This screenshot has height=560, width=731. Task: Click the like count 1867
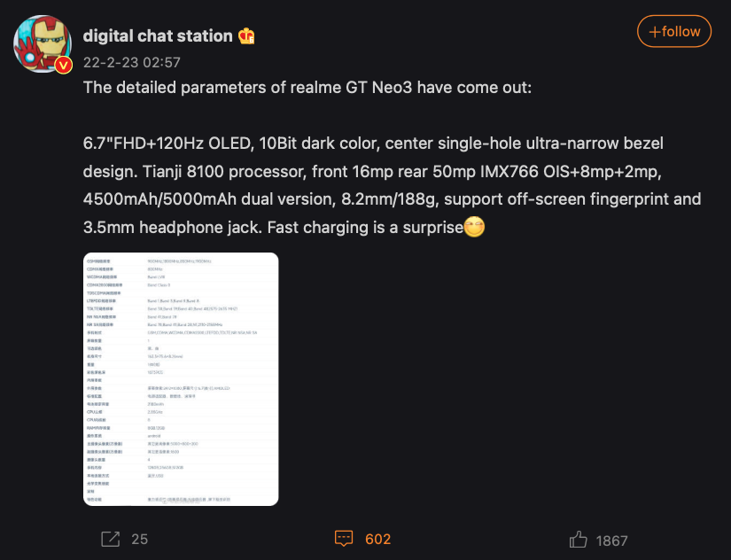pos(612,540)
